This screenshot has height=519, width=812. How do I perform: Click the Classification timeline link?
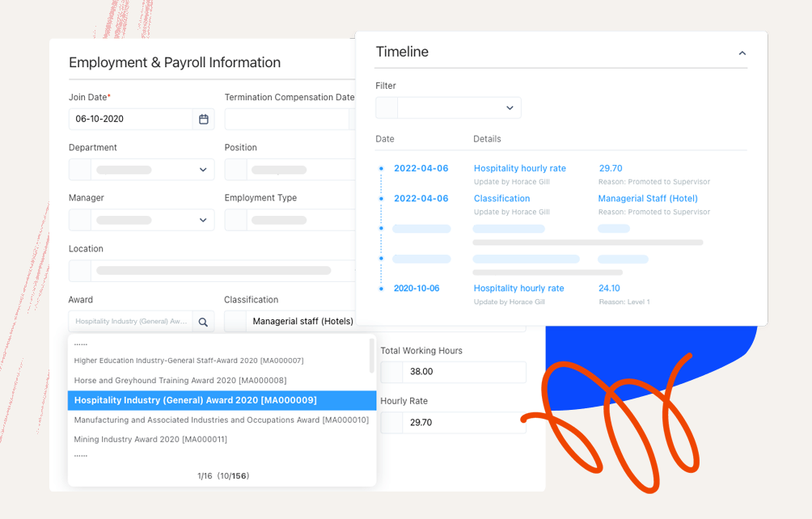(501, 198)
